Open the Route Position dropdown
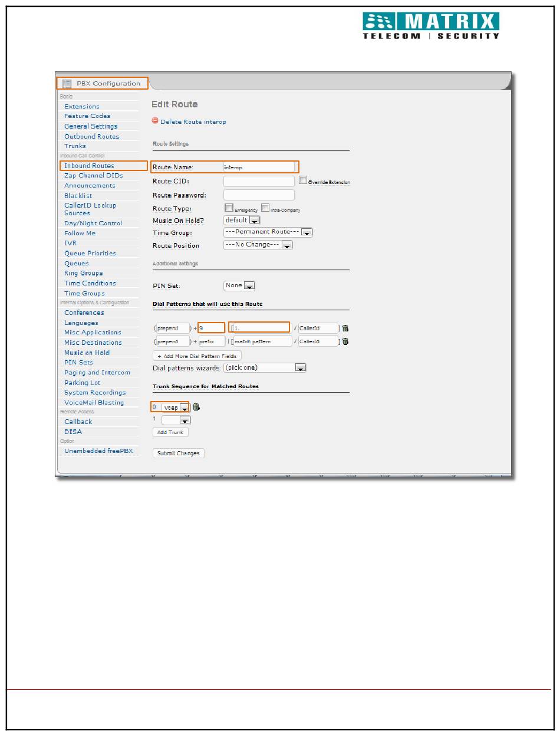This screenshot has width=560, height=736. (258, 245)
